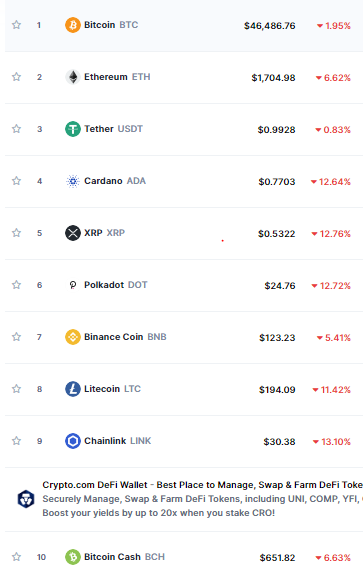Toggle the watchlist star for Bitcoin
Screen dimensions: 363x569
(x=16, y=25)
